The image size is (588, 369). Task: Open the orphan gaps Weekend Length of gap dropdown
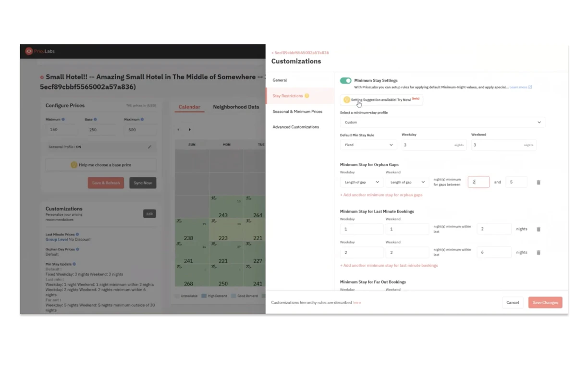(407, 182)
